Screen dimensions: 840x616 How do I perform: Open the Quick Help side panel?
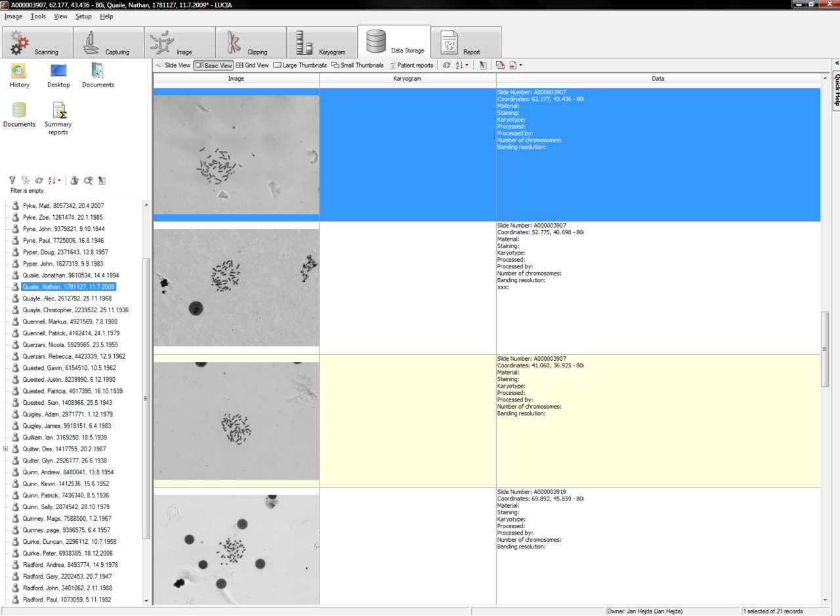(837, 89)
